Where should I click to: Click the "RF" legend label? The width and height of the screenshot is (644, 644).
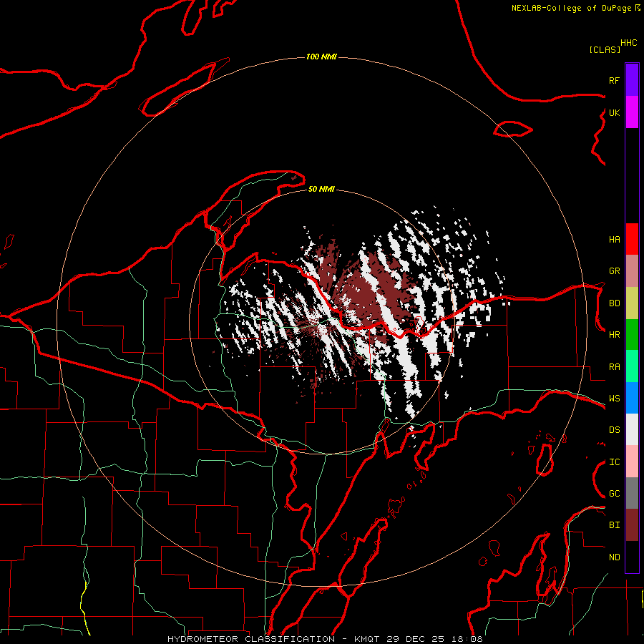tap(614, 80)
